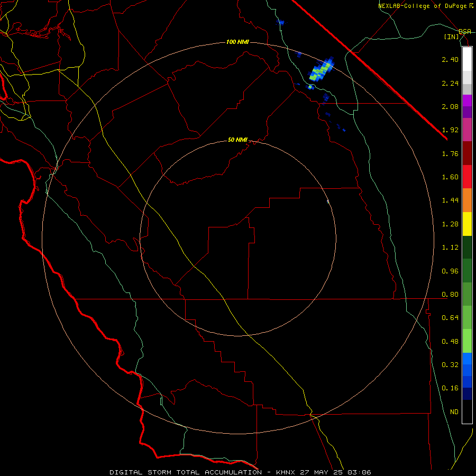476x476 pixels.
Task: Click the 2.40 legend value
Action: pos(450,59)
